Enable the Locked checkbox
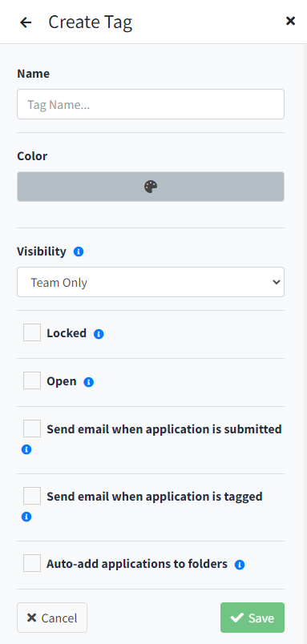 pyautogui.click(x=32, y=332)
